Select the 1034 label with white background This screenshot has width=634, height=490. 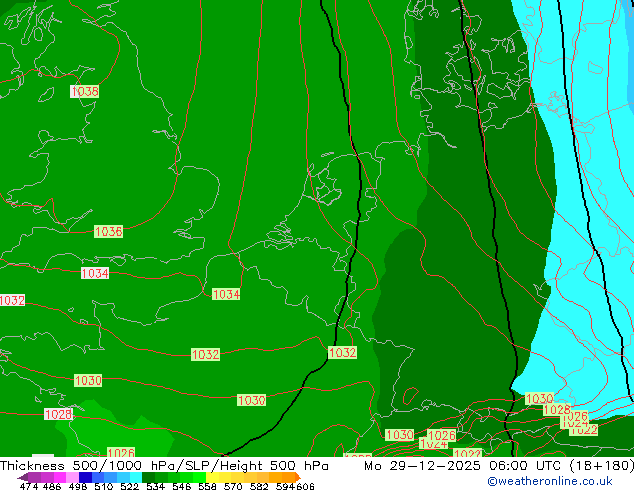point(95,273)
